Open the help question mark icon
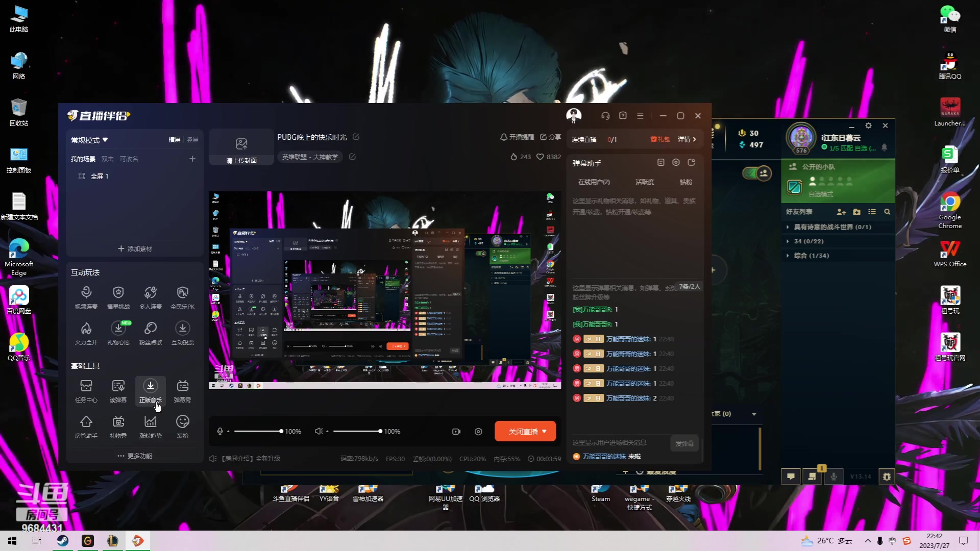980x551 pixels. click(x=623, y=116)
